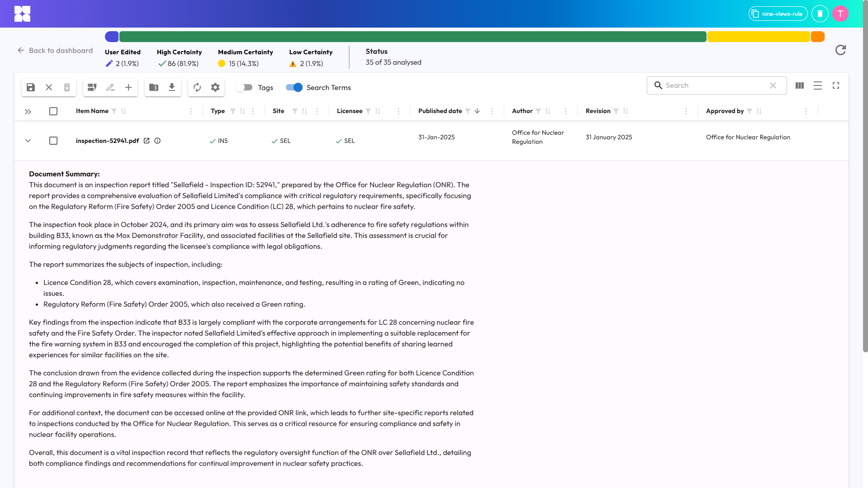Viewport: 868px width, 488px height.
Task: Click the trash icon in the top header
Action: click(x=820, y=14)
